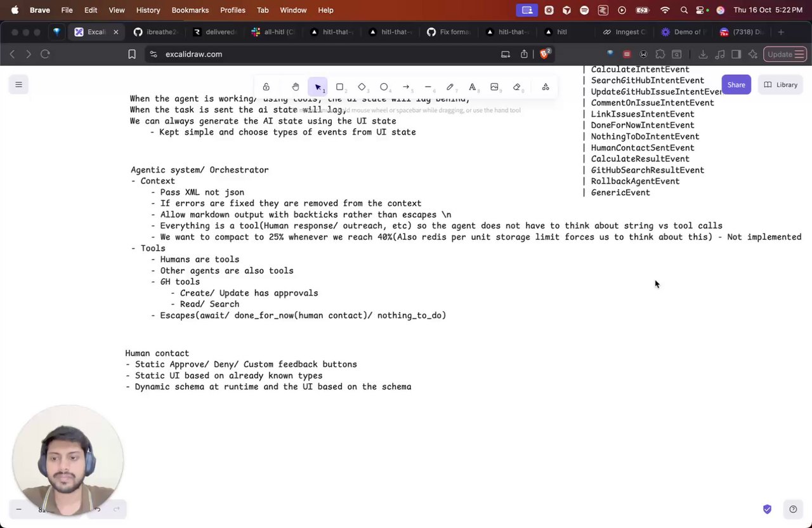Open the Window menu
The image size is (812, 528).
tap(293, 10)
